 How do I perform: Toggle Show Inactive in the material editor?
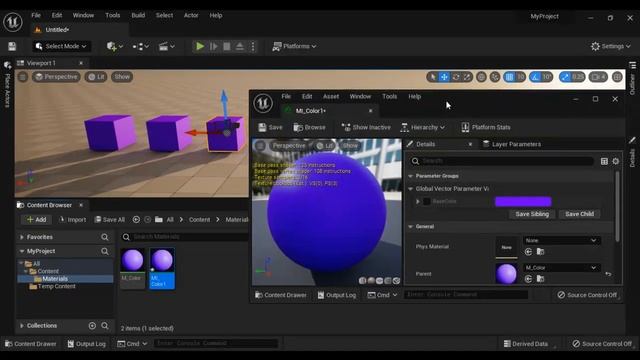[366, 127]
